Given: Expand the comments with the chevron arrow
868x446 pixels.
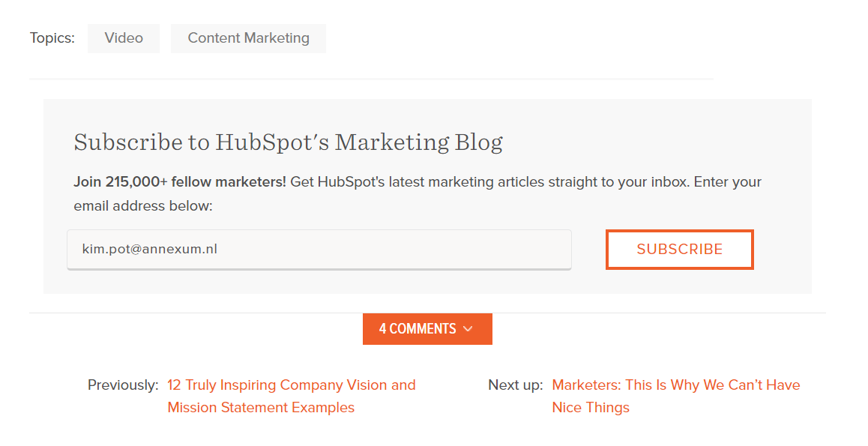Looking at the screenshot, I should pos(468,329).
